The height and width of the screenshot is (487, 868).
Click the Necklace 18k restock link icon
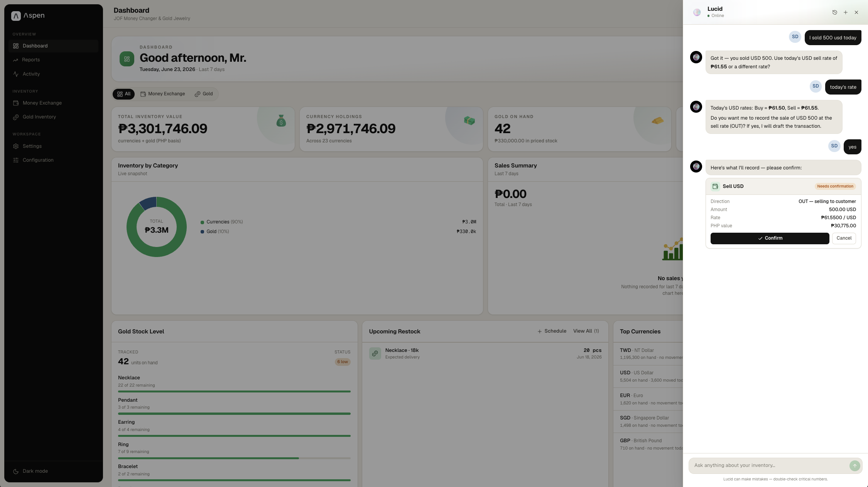point(375,353)
